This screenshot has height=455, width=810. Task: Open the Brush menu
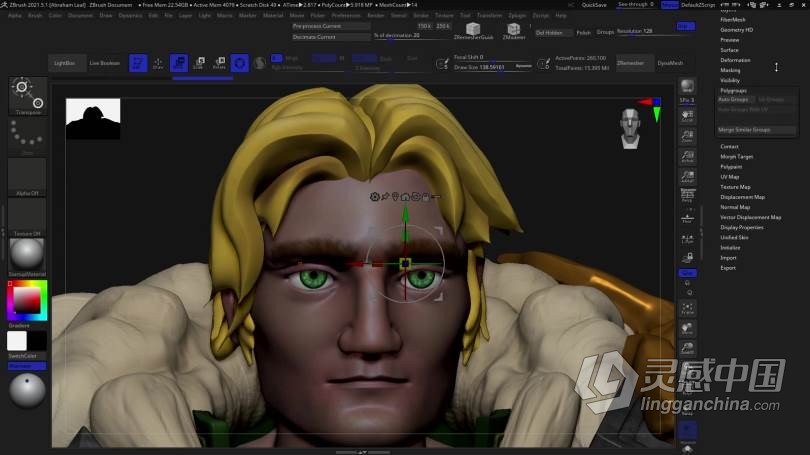click(x=35, y=15)
